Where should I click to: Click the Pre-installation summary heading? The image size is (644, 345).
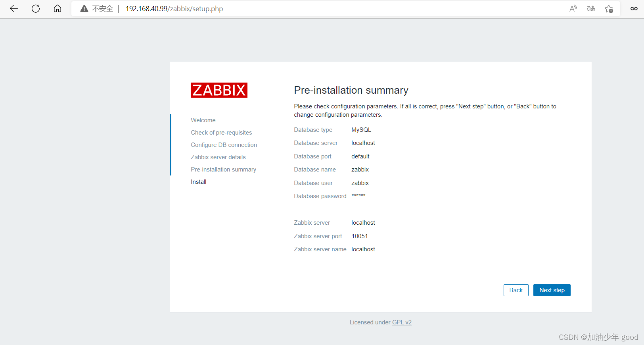click(351, 90)
